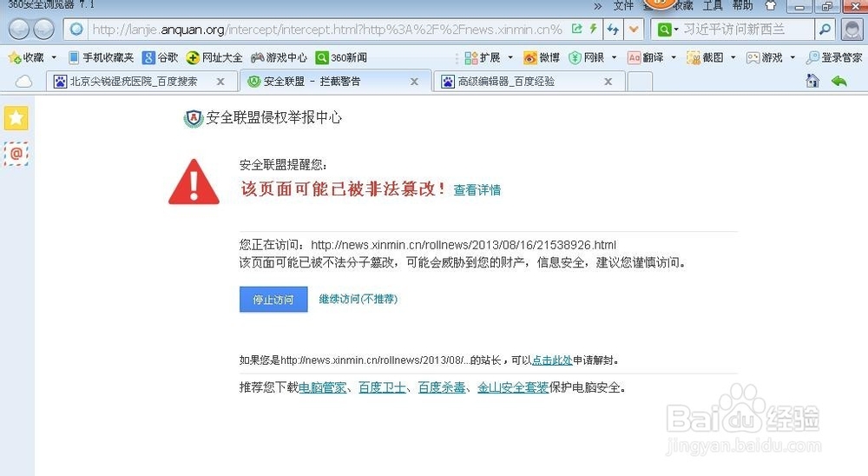Click the orange download arrow next to refresh

pos(634,30)
